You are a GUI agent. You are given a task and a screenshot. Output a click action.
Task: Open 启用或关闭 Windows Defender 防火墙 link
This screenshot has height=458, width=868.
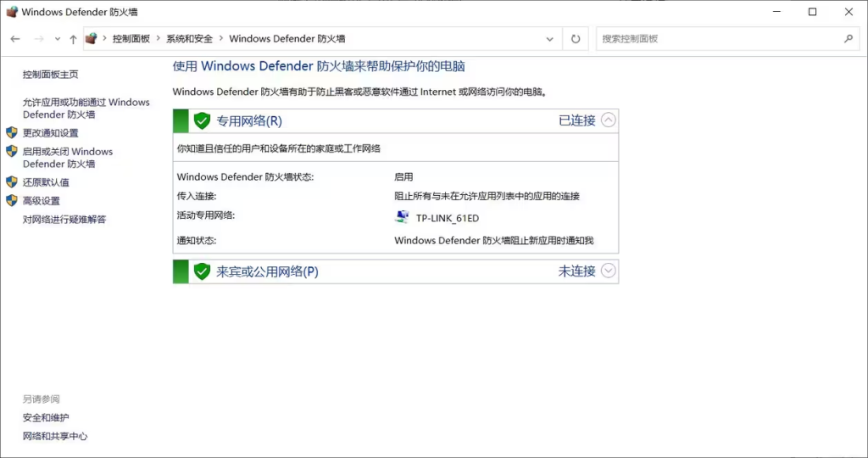68,158
